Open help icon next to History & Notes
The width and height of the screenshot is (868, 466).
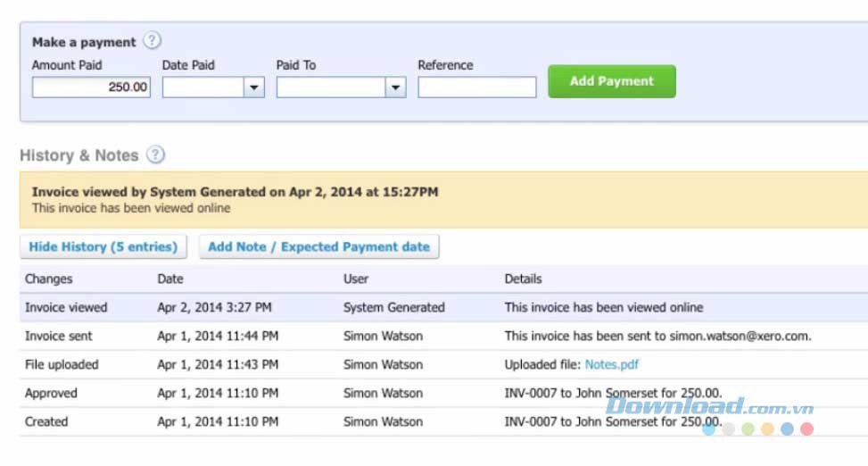[x=155, y=155]
